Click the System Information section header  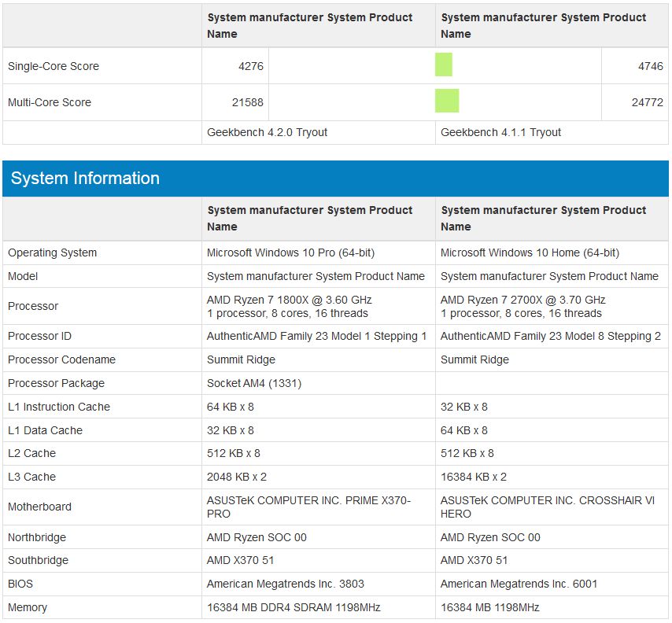click(335, 179)
